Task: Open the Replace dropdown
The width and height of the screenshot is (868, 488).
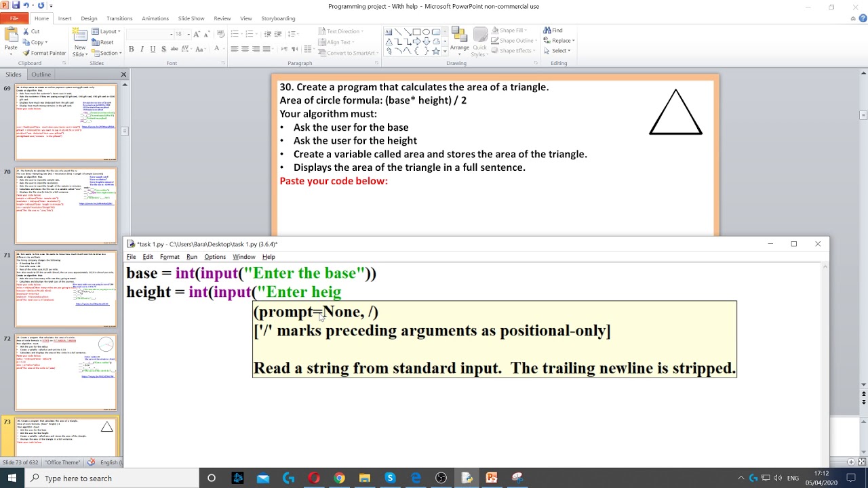Action: click(x=559, y=41)
